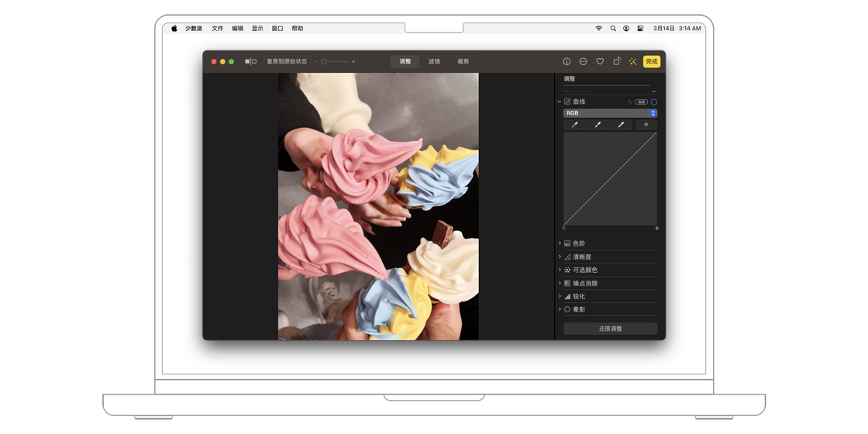868x434 pixels.
Task: Switch to the 滤镜 (Filters) tab
Action: pos(434,61)
